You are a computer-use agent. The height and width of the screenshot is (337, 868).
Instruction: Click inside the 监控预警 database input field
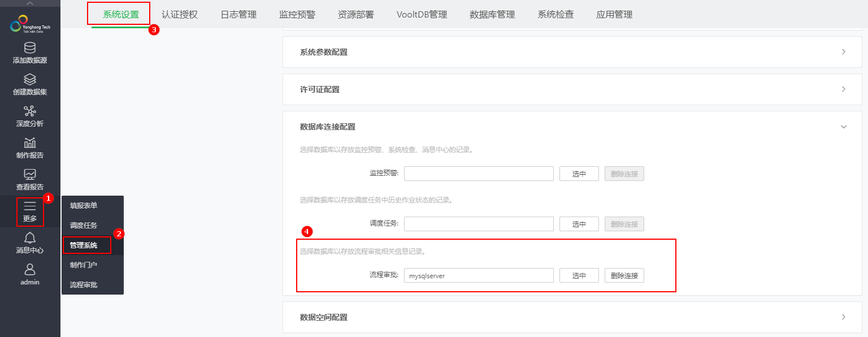[x=479, y=174]
